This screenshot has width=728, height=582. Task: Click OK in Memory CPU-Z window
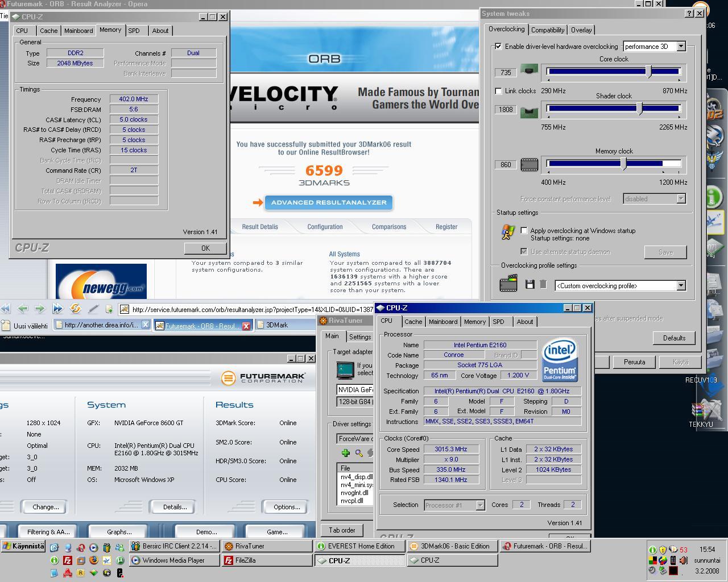tap(205, 248)
